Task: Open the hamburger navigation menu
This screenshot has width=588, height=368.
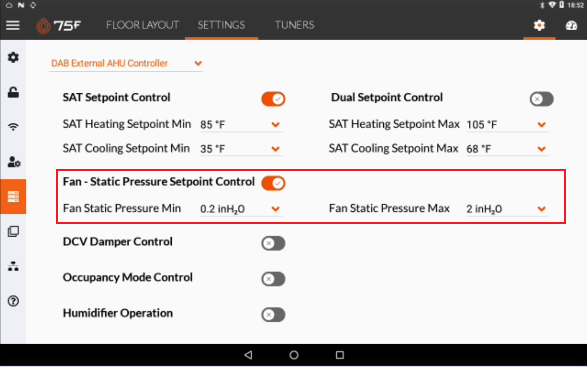Action: [x=12, y=25]
